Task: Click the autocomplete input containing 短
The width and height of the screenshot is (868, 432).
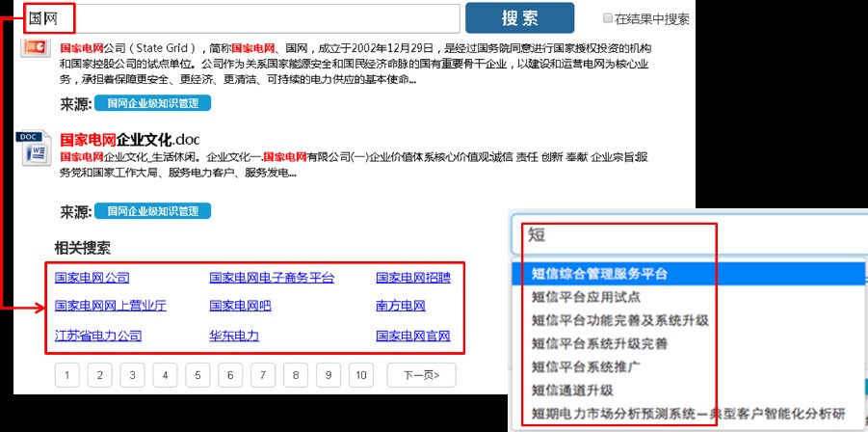Action: (x=689, y=234)
